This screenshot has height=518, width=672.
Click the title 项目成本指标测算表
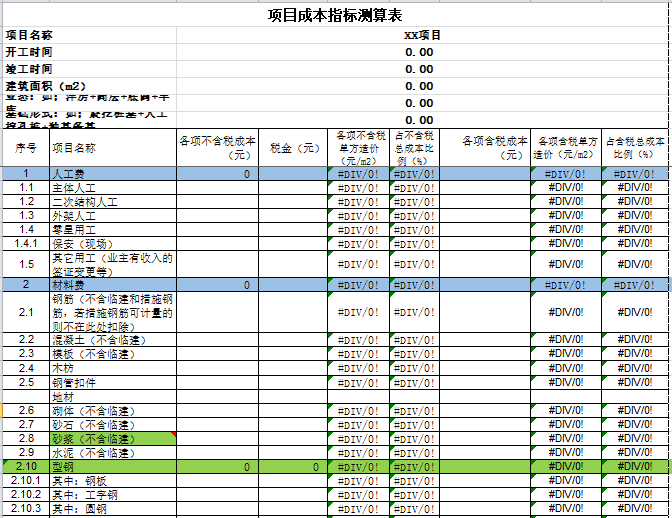point(335,14)
